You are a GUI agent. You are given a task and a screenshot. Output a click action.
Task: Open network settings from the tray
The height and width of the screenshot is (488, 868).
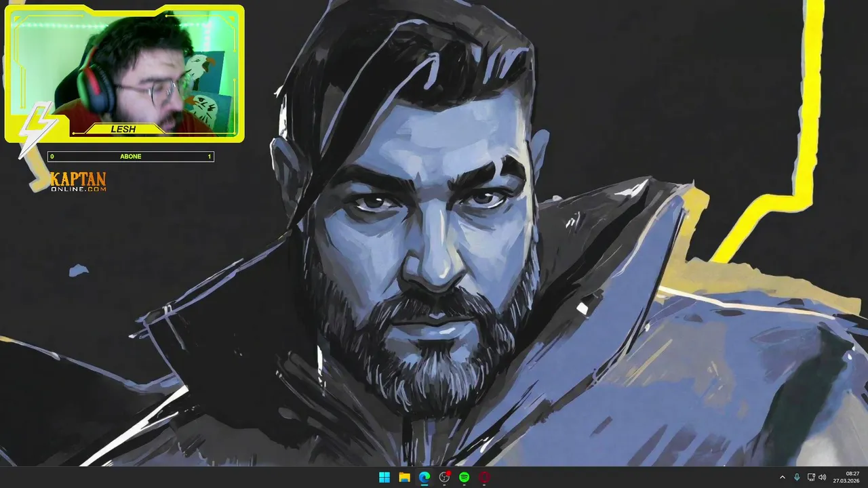click(x=811, y=477)
